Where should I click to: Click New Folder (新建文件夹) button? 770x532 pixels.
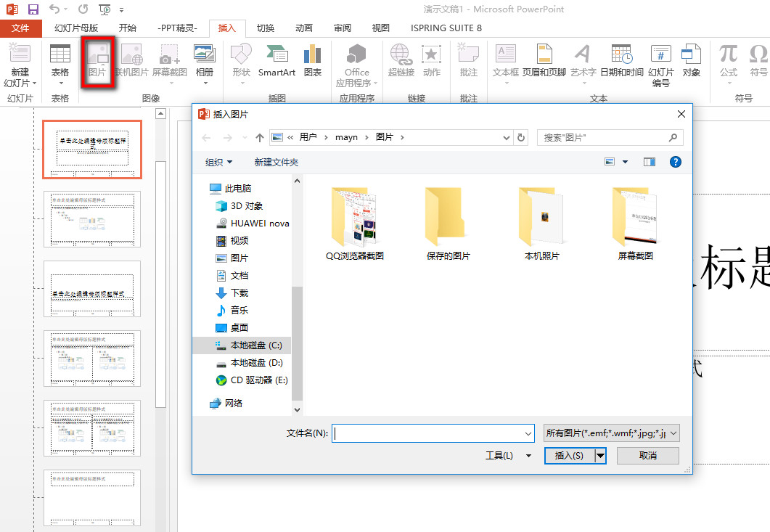click(x=277, y=162)
